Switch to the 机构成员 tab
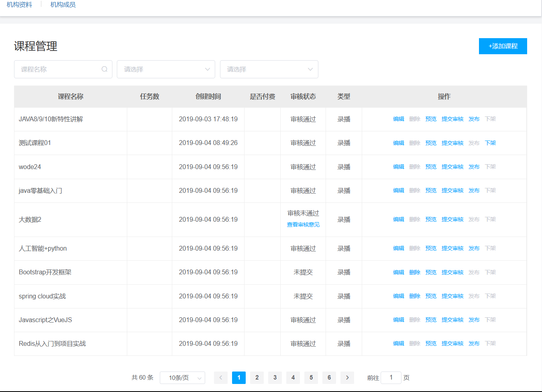The width and height of the screenshot is (542, 392). tap(63, 5)
